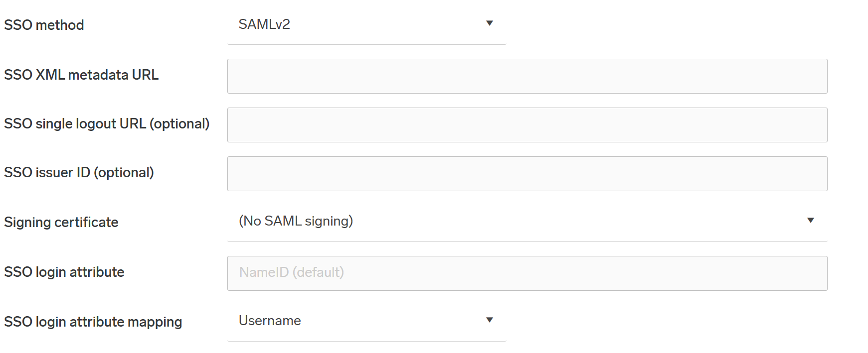Focus the SSO XML metadata URL field

[527, 76]
